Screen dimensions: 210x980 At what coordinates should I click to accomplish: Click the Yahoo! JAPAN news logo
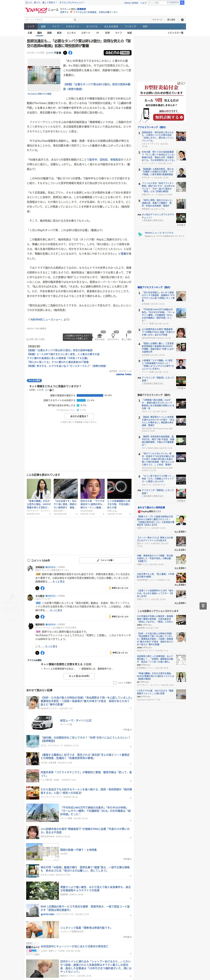tap(42, 10)
